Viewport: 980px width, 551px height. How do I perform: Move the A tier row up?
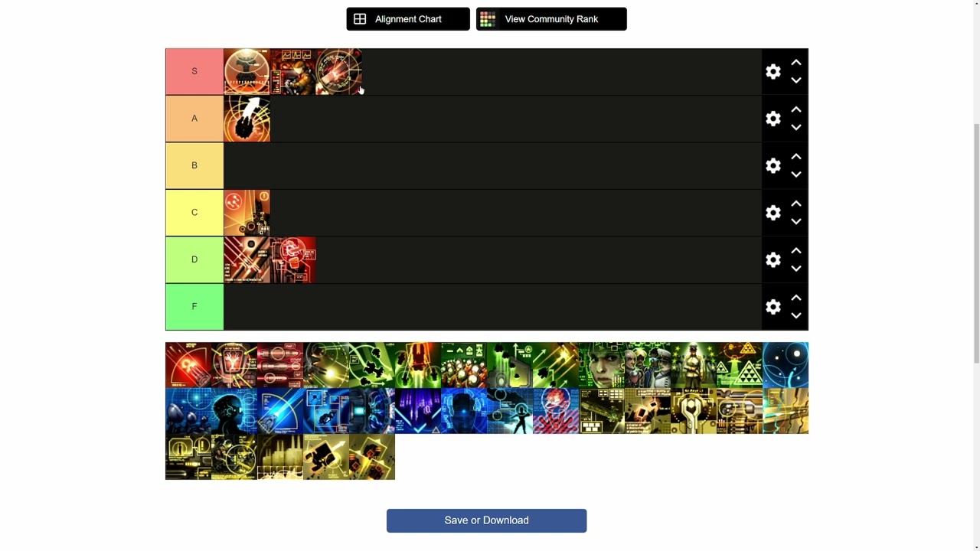(x=796, y=109)
